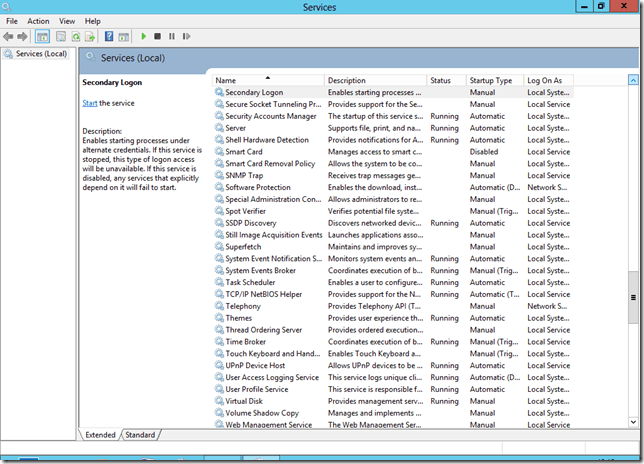Click the Show/Hide Console Tree icon
Viewport: 644px width, 464px height.
[43, 36]
